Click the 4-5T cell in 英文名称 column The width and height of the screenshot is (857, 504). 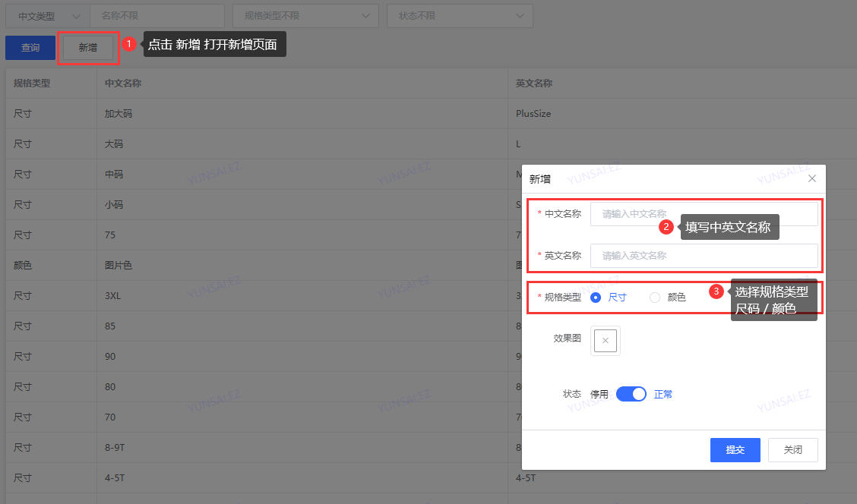point(682,477)
